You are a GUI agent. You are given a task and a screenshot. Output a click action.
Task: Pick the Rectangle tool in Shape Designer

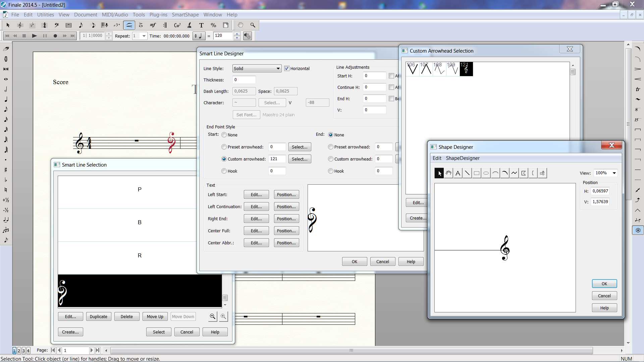coord(476,173)
